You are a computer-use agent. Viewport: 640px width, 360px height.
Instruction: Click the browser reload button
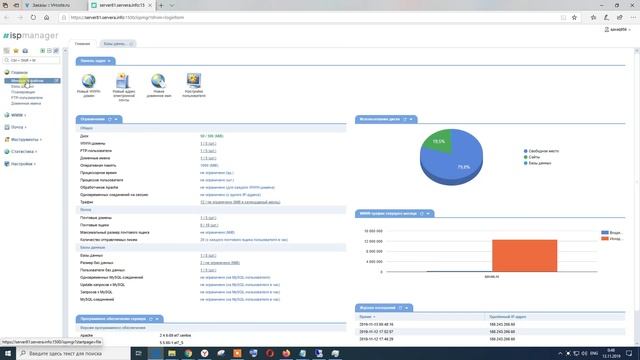pyautogui.click(x=33, y=18)
